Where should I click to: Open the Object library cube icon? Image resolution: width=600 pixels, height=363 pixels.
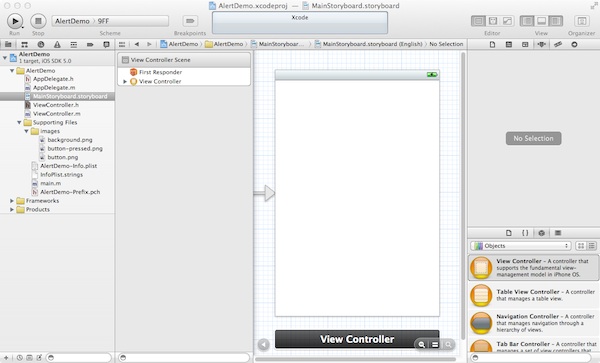[x=541, y=233]
